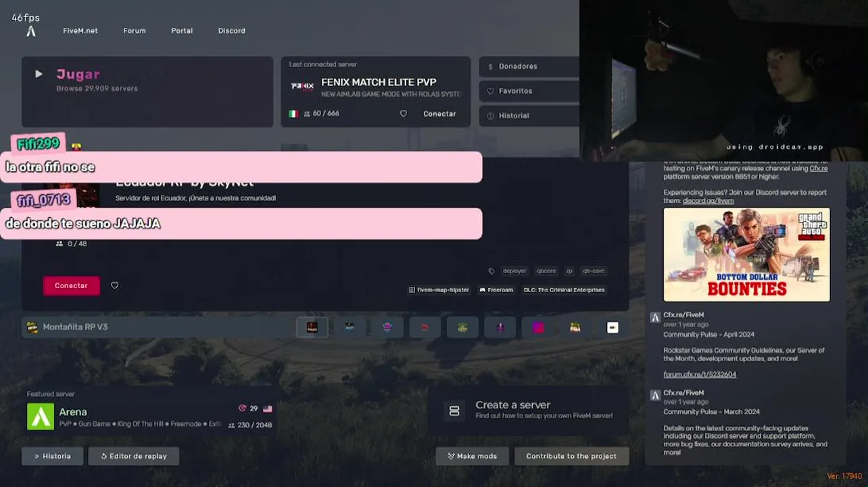Click the upvote burst icon next to 29
Image resolution: width=868 pixels, height=487 pixels.
click(242, 409)
